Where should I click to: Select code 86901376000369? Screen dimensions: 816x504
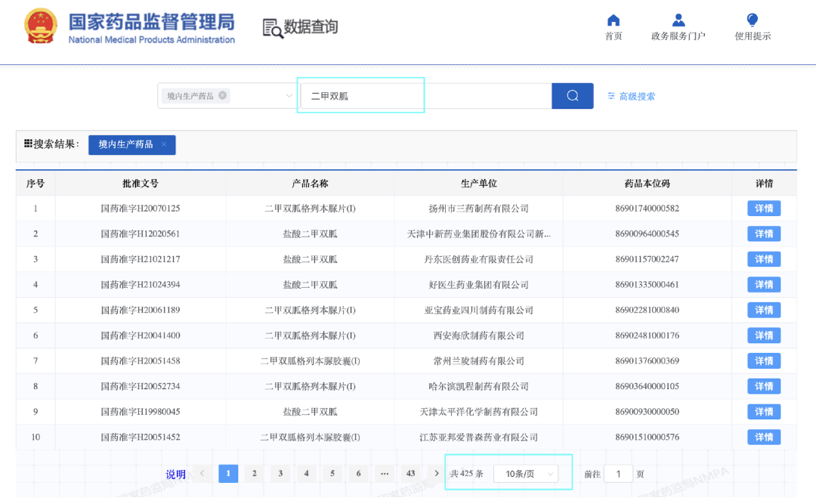[647, 361]
